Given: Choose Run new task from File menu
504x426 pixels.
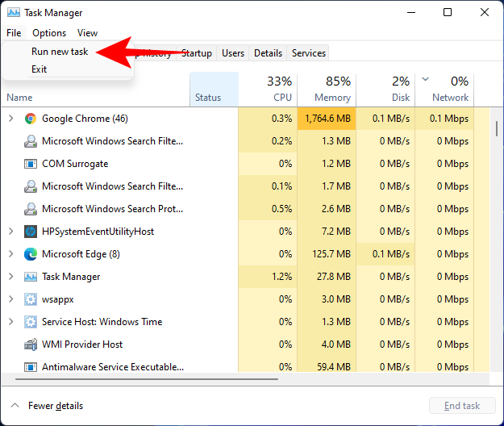Looking at the screenshot, I should [60, 51].
